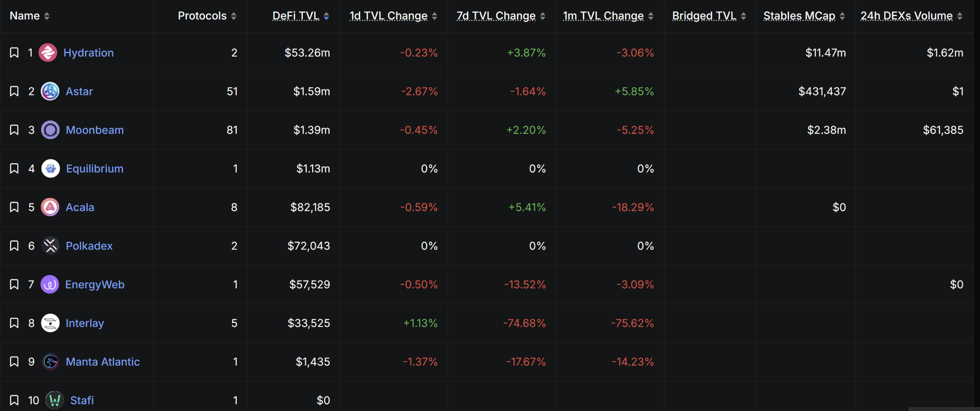Click the Equilibrium chain logo icon

pyautogui.click(x=50, y=169)
